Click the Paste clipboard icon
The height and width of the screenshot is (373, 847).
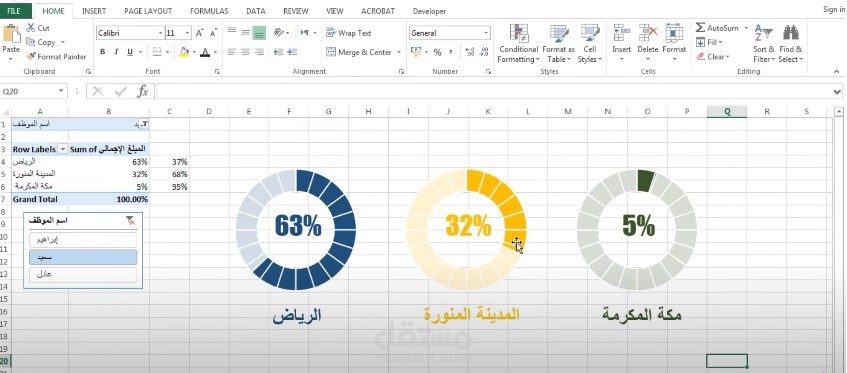point(11,33)
